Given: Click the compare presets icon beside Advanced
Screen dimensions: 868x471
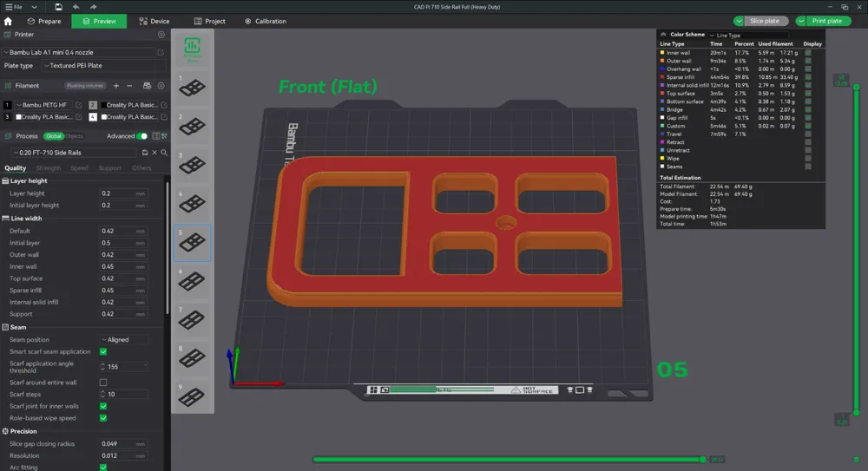Looking at the screenshot, I should [x=164, y=136].
